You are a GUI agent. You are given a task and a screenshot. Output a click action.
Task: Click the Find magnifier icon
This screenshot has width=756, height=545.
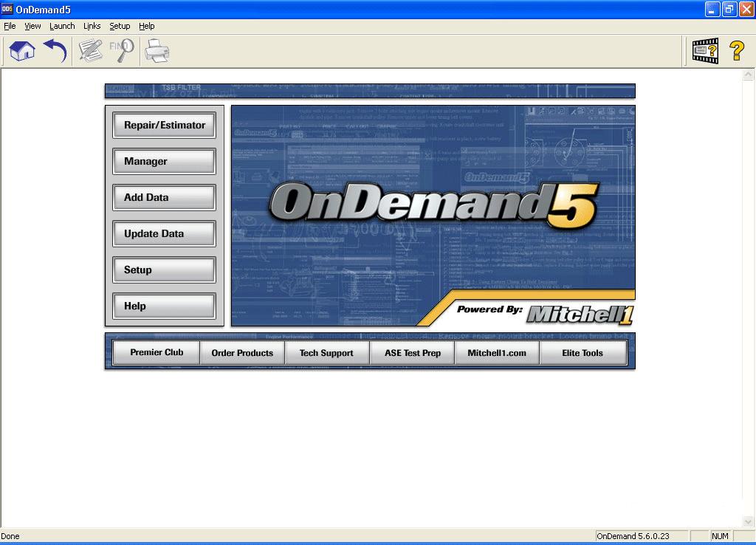[x=122, y=51]
